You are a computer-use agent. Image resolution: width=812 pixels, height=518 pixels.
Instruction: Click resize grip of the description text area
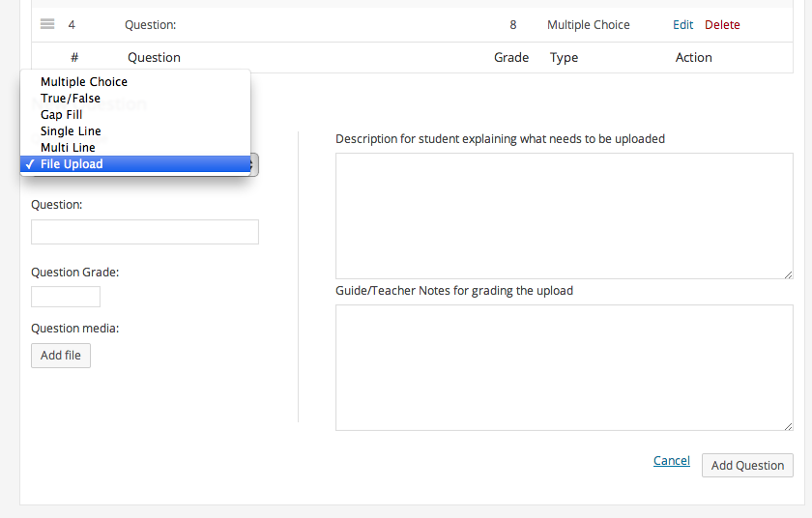pos(789,274)
